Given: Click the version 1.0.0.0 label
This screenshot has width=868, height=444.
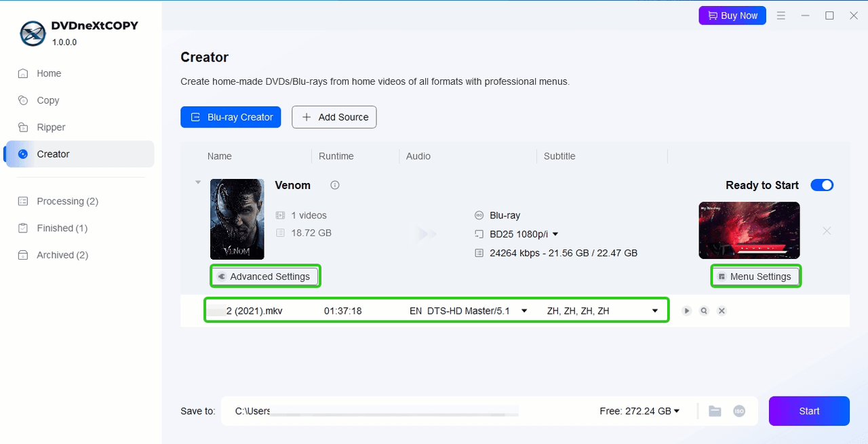Looking at the screenshot, I should 64,42.
